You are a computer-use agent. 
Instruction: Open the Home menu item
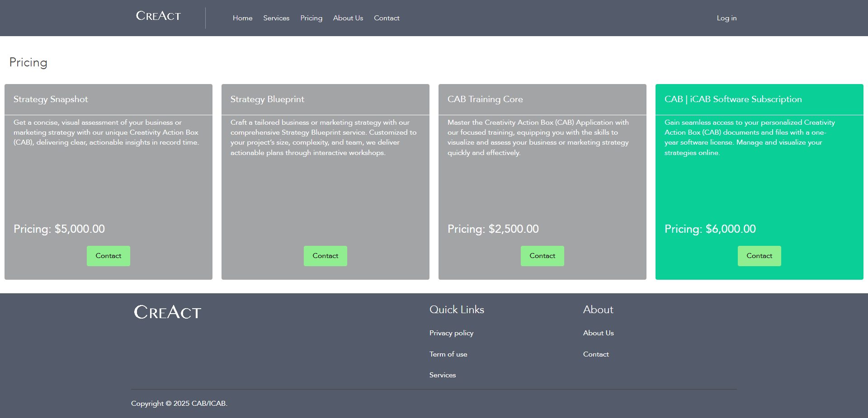click(242, 18)
